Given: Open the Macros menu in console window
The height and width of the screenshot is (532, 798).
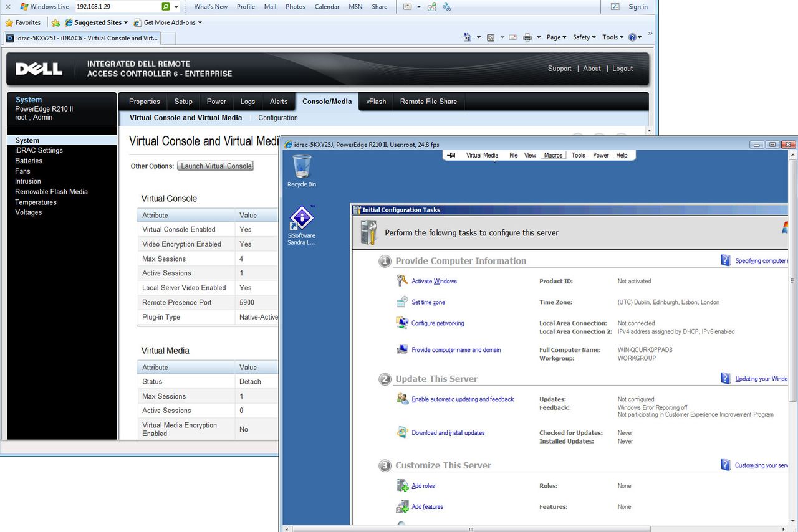Looking at the screenshot, I should tap(553, 155).
